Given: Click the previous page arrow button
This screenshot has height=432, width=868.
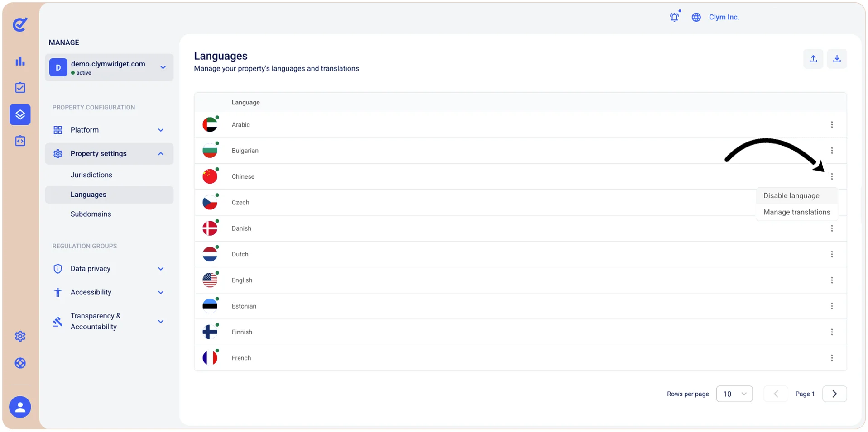Looking at the screenshot, I should point(776,394).
